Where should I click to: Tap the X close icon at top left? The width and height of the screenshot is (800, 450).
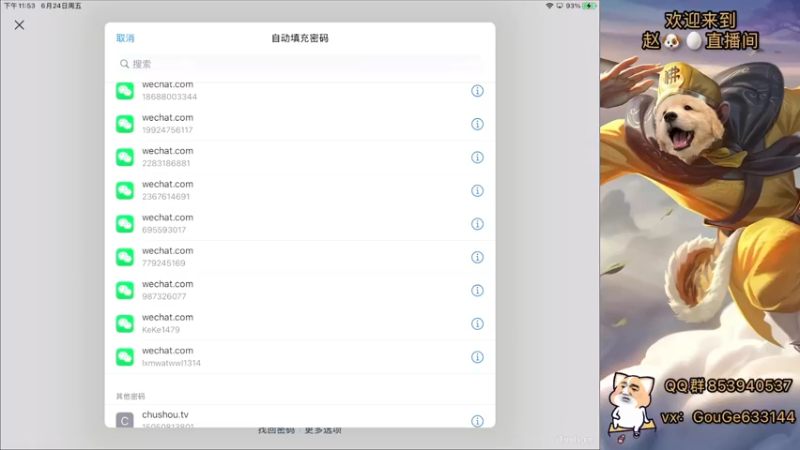click(19, 25)
